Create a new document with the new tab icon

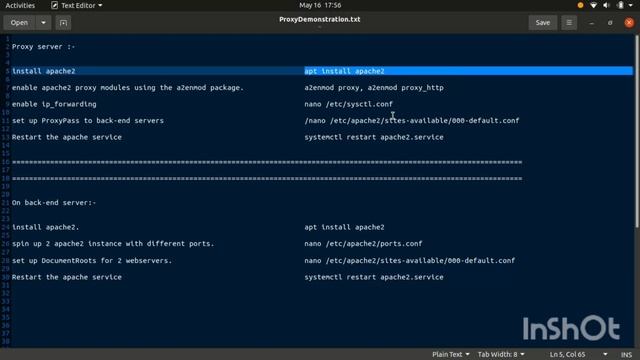pos(63,23)
